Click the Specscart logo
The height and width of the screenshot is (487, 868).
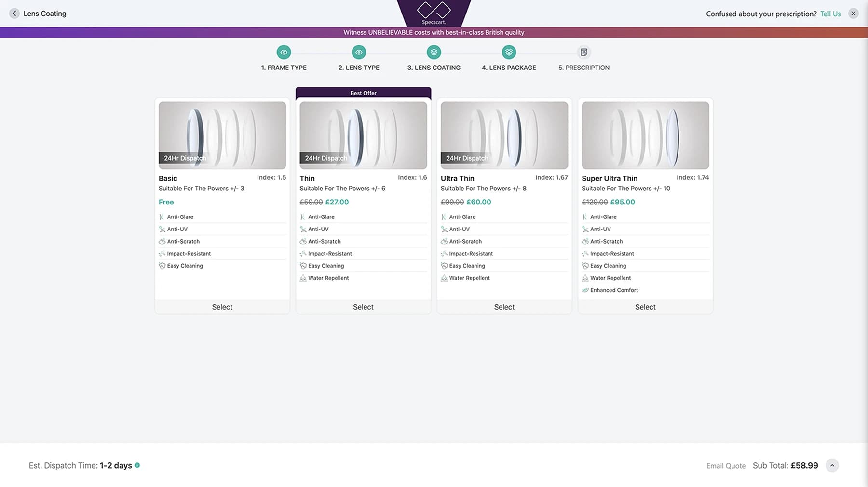point(434,13)
